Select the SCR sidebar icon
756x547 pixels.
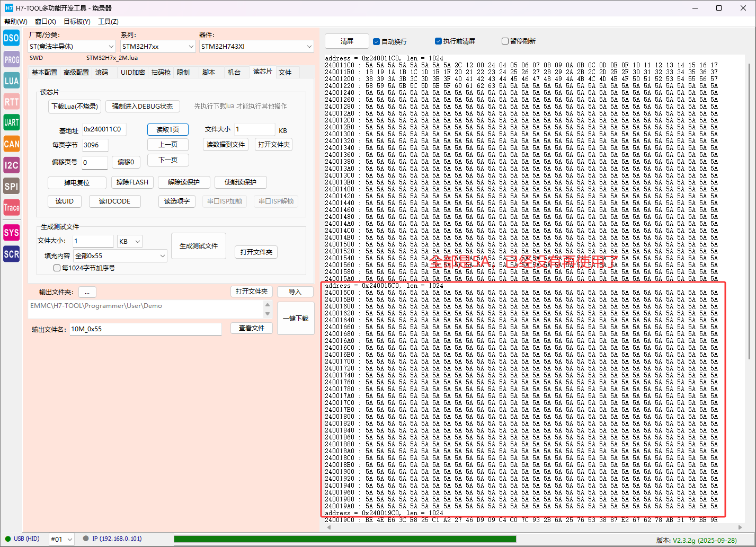click(11, 254)
